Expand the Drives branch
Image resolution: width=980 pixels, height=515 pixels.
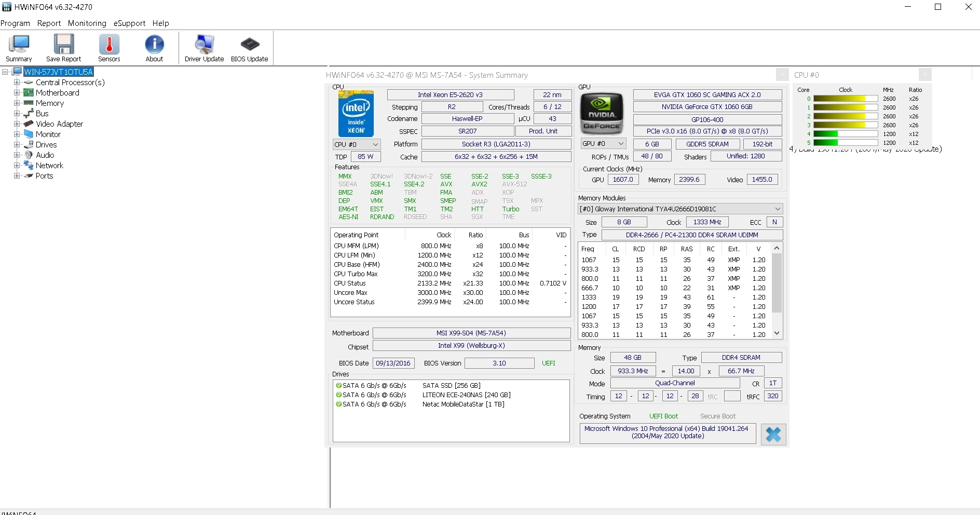coord(17,145)
